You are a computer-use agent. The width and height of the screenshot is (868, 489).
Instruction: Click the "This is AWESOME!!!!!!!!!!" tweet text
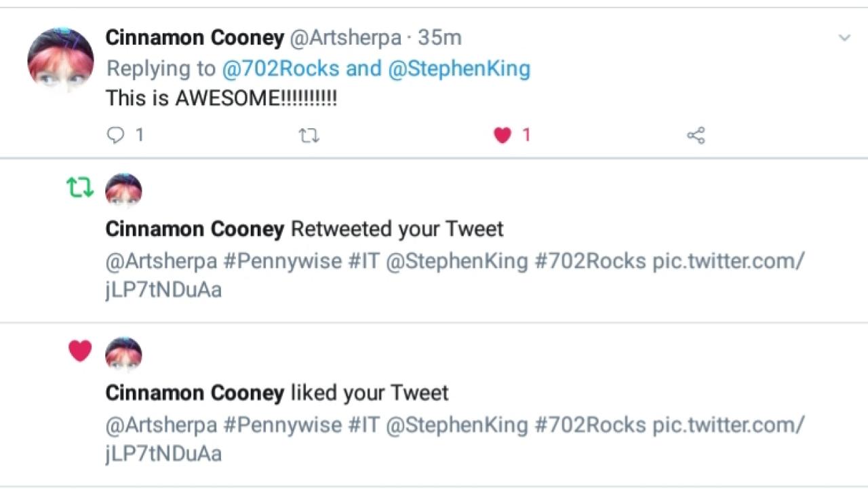pyautogui.click(x=221, y=98)
